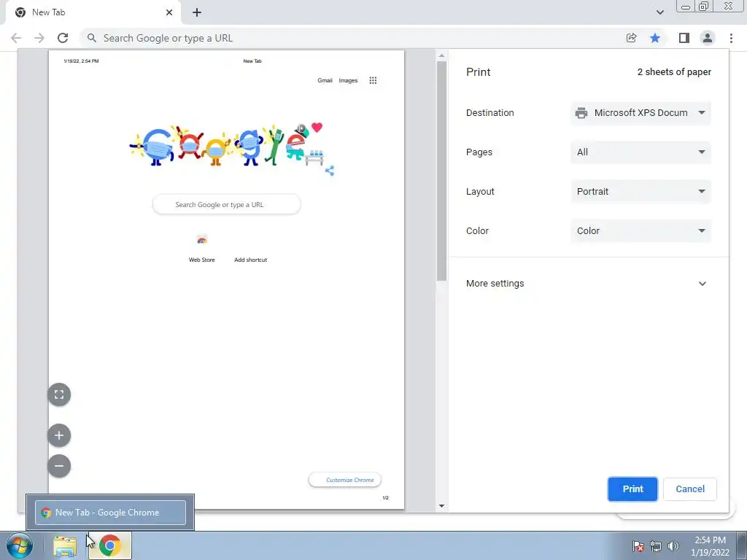Click the network icon in system tray
The height and width of the screenshot is (560, 747).
point(656,546)
